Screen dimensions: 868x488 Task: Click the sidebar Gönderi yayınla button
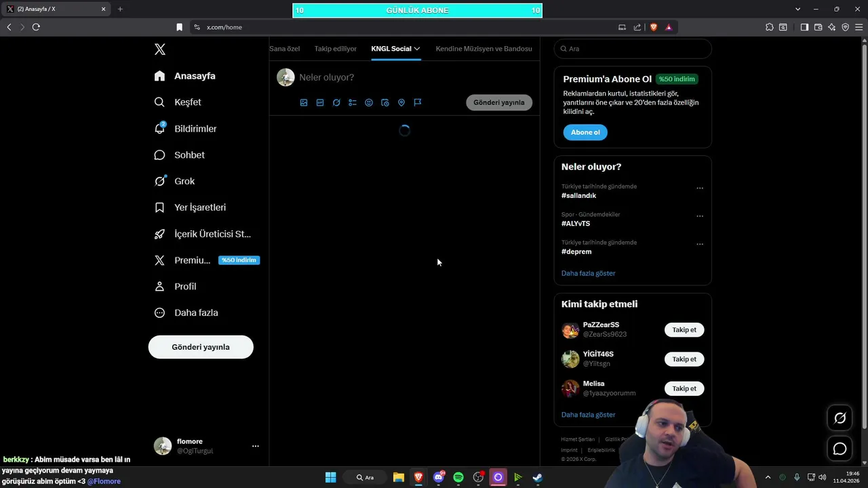click(201, 347)
